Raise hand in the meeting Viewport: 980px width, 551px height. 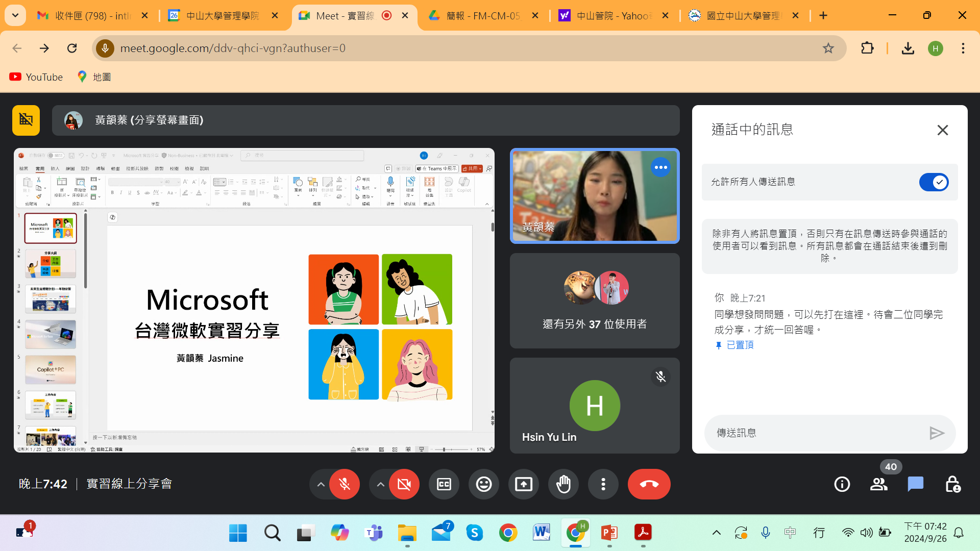pyautogui.click(x=563, y=484)
